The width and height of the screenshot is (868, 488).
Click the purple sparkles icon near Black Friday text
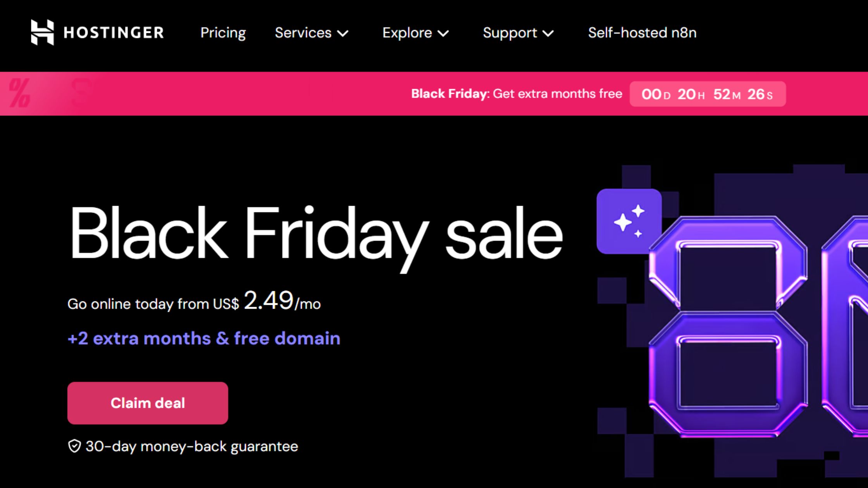(x=629, y=220)
